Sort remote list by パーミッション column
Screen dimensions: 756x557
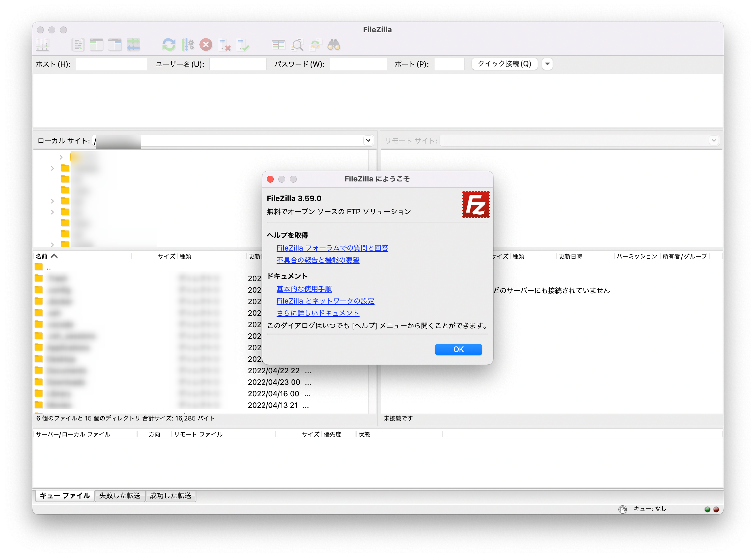637,256
